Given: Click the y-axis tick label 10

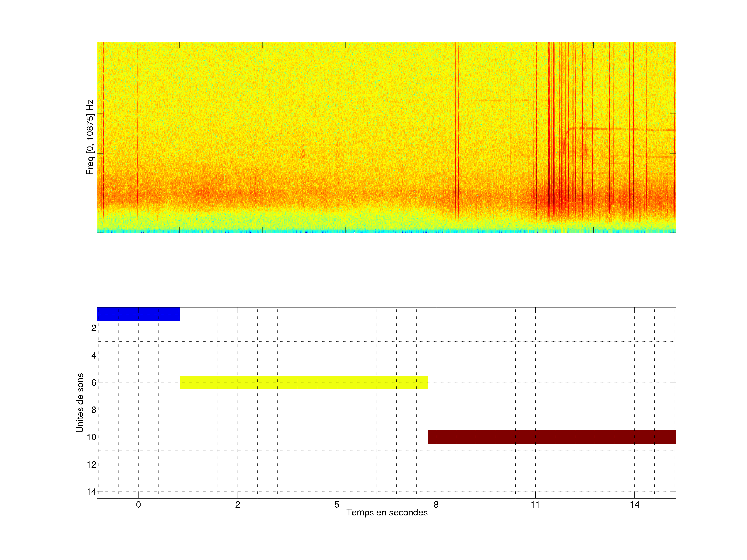Looking at the screenshot, I should [92, 437].
